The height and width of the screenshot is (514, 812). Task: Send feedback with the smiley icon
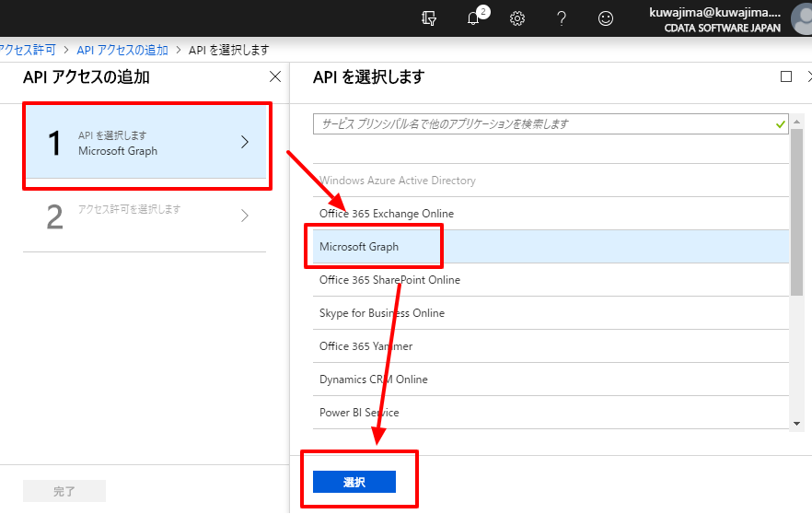click(x=606, y=18)
